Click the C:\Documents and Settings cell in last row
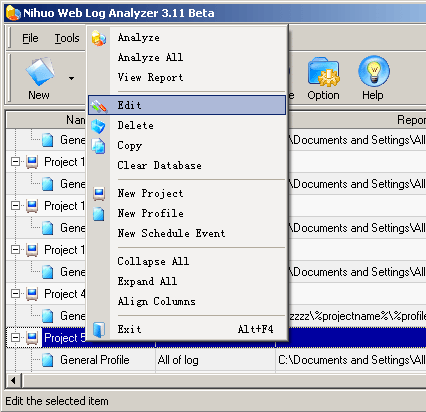This screenshot has width=426, height=412. click(351, 360)
